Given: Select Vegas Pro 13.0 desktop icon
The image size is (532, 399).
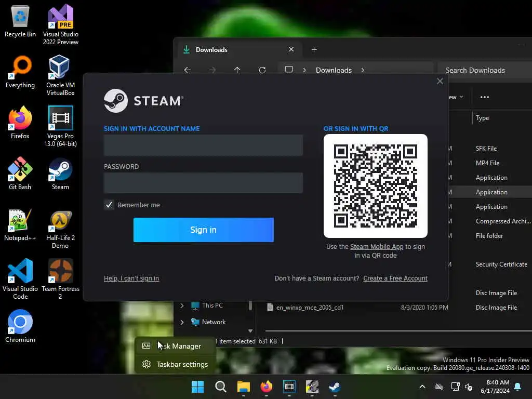Looking at the screenshot, I should (x=60, y=126).
